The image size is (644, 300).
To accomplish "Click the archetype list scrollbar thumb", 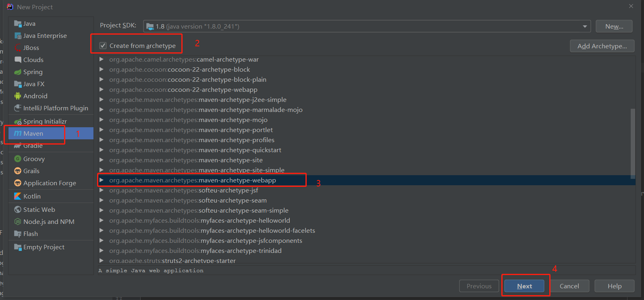I will (x=633, y=143).
